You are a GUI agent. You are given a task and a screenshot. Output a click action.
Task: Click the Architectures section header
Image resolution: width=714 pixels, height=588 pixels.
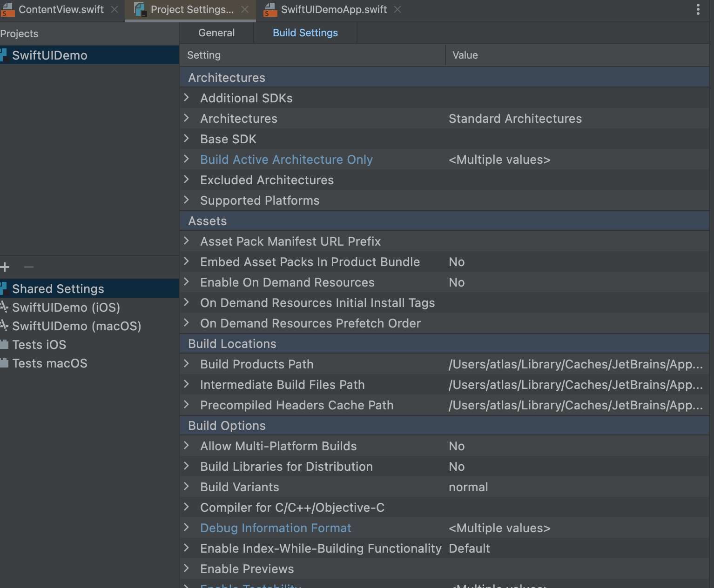[445, 78]
